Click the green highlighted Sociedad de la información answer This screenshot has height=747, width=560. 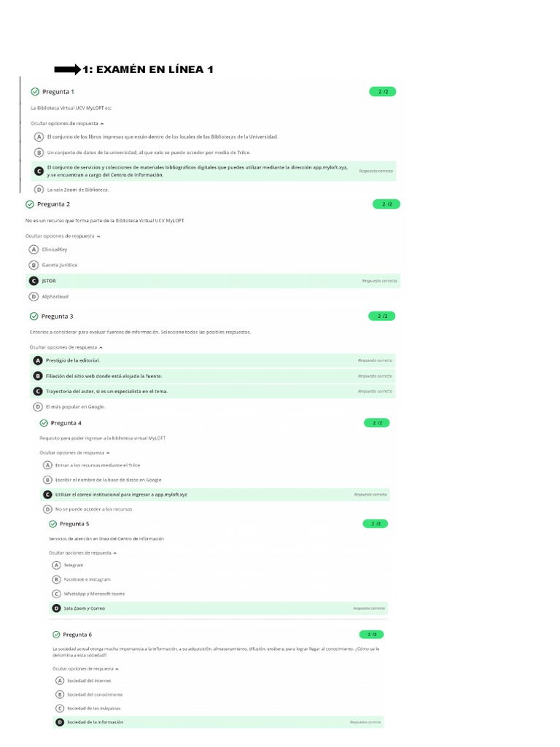219,722
